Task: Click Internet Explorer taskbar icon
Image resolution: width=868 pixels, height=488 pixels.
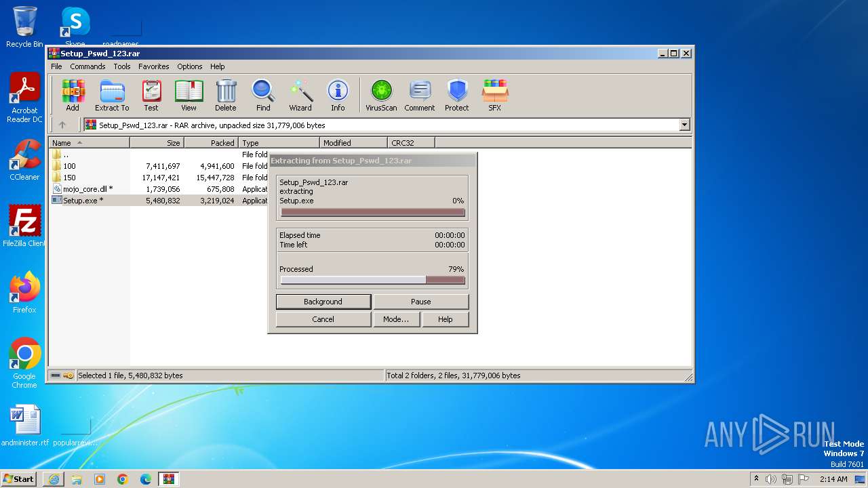Action: point(54,479)
